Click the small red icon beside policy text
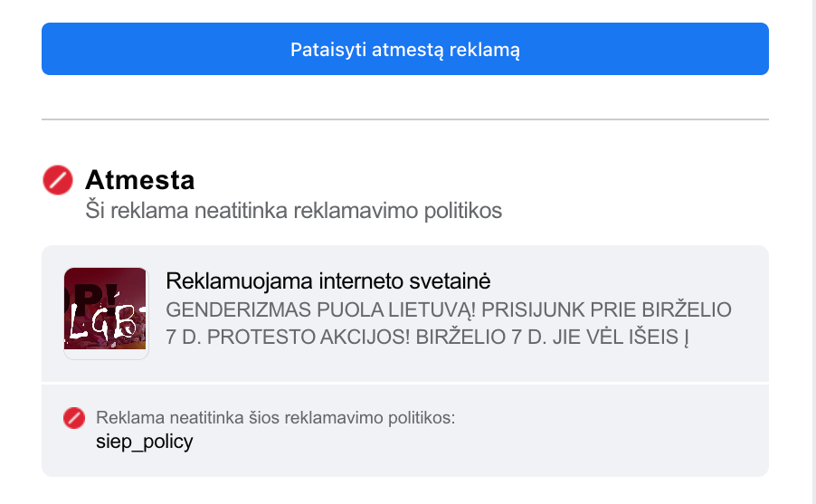This screenshot has height=504, width=816. pyautogui.click(x=73, y=418)
